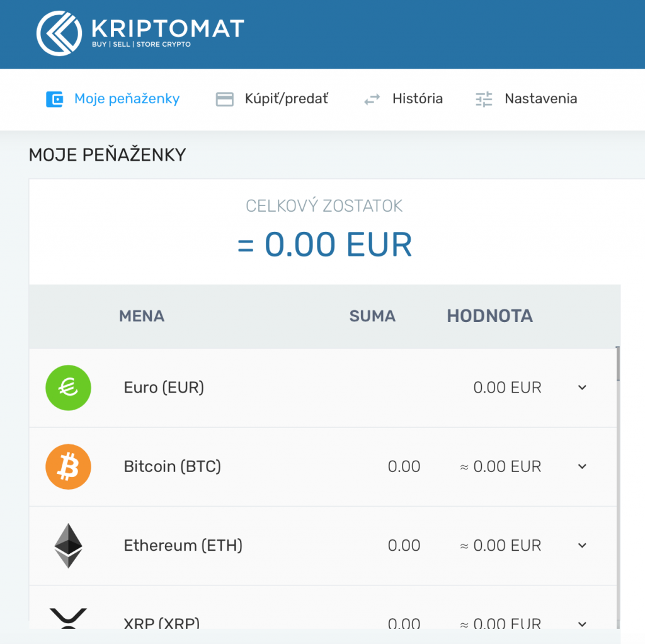Image resolution: width=645 pixels, height=644 pixels.
Task: Click the Ethereum diamond icon
Action: pos(68,546)
